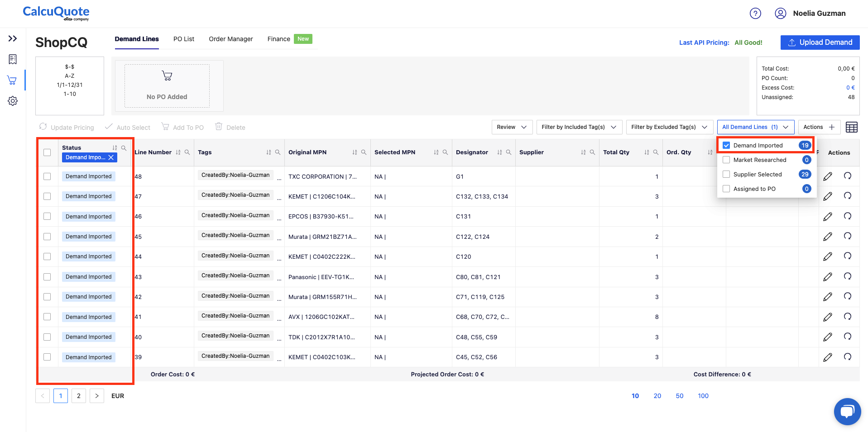The width and height of the screenshot is (868, 432).
Task: Click Add To PO in the toolbar
Action: point(182,127)
